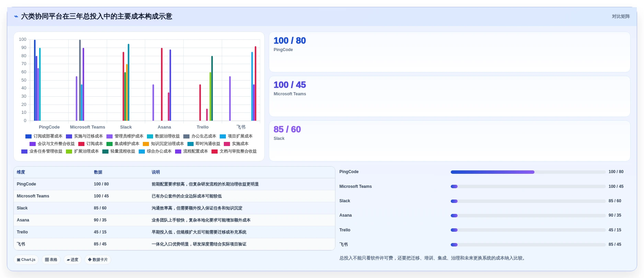
Task: Open the PingCode 100 / 80 summary card
Action: click(x=450, y=52)
